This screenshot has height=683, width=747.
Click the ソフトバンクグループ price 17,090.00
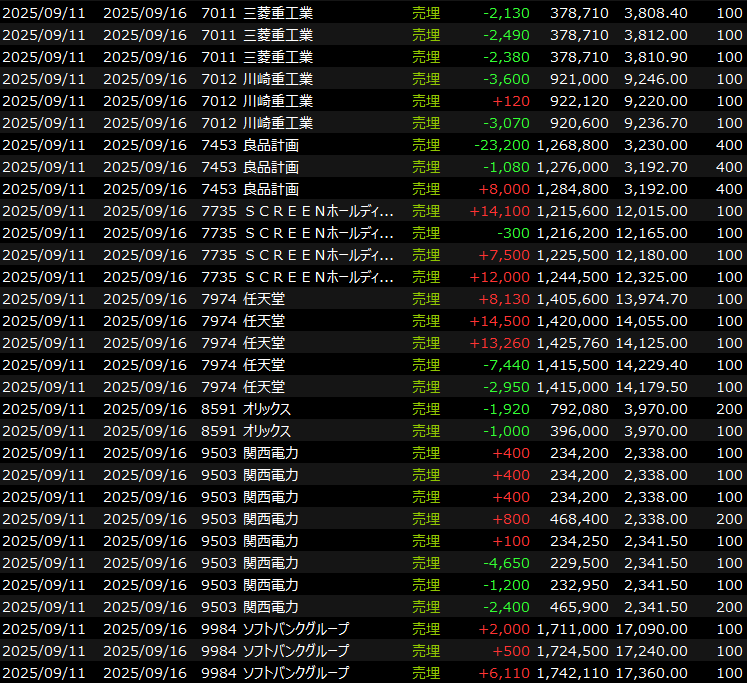click(655, 629)
